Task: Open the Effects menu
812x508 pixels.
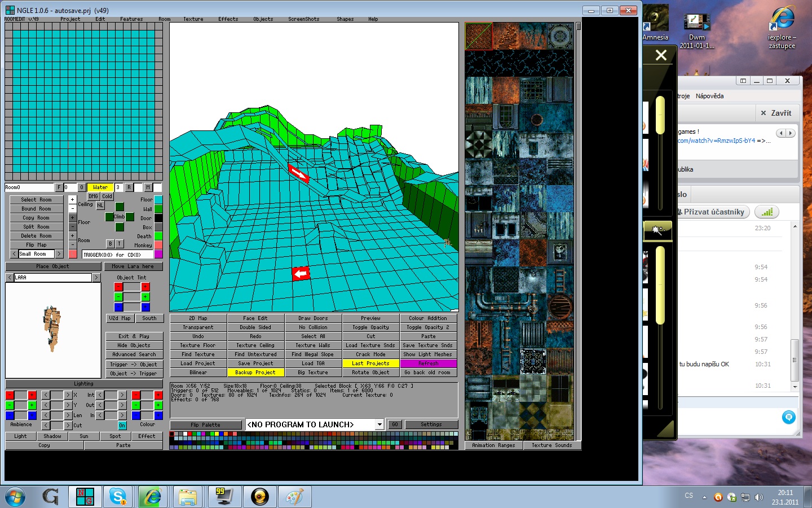Action: [x=228, y=19]
